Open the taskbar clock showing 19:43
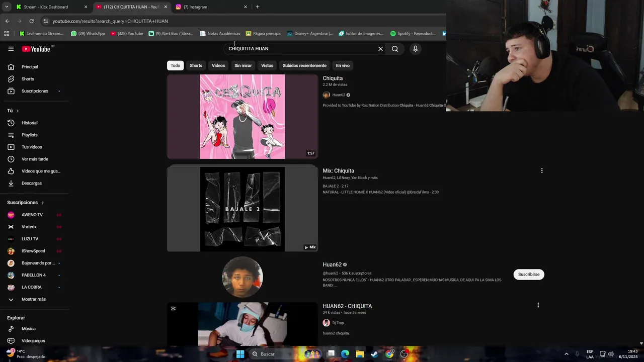644x362 pixels. [x=629, y=354]
